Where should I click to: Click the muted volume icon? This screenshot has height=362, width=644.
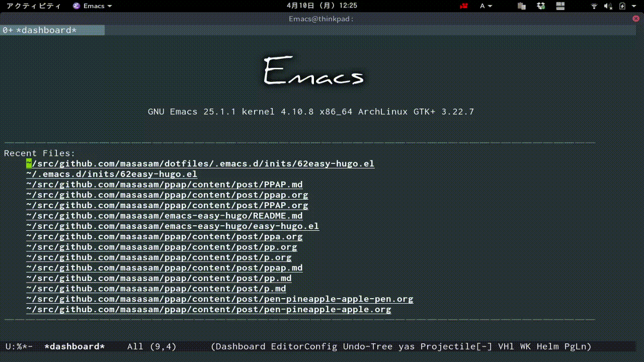608,6
